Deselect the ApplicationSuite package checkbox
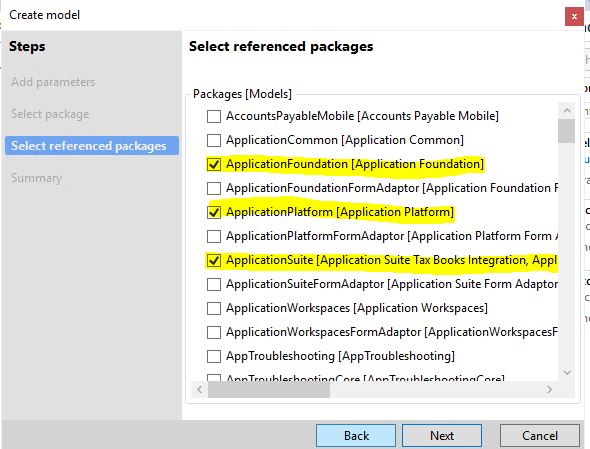This screenshot has width=590, height=449. [214, 260]
